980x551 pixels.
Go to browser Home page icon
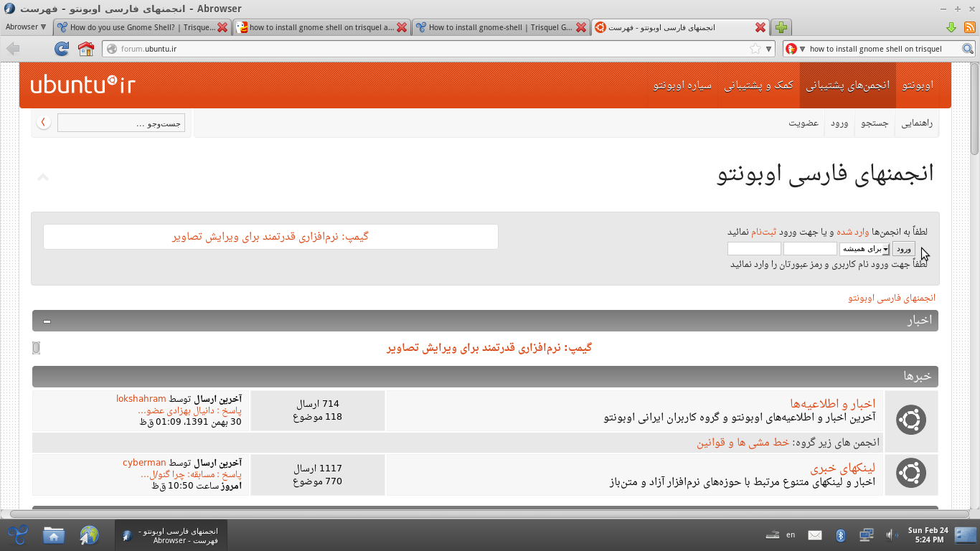[x=86, y=49]
